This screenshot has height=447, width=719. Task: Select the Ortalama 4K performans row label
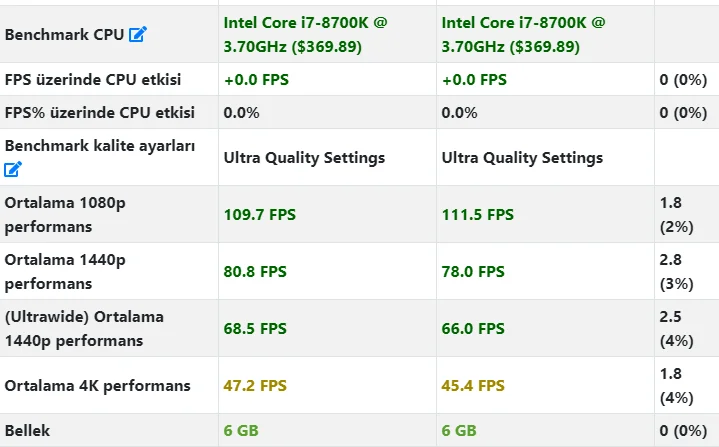[x=97, y=385]
